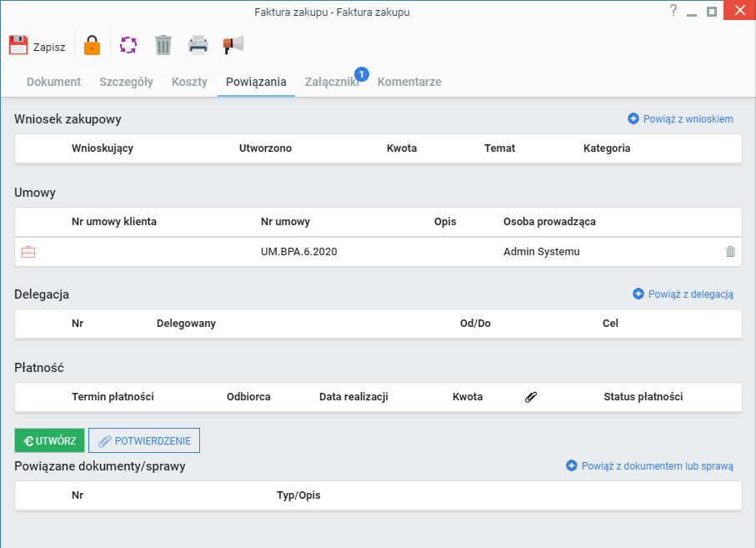Switch to the Dokument tab
Viewport: 756px width, 548px height.
point(53,82)
